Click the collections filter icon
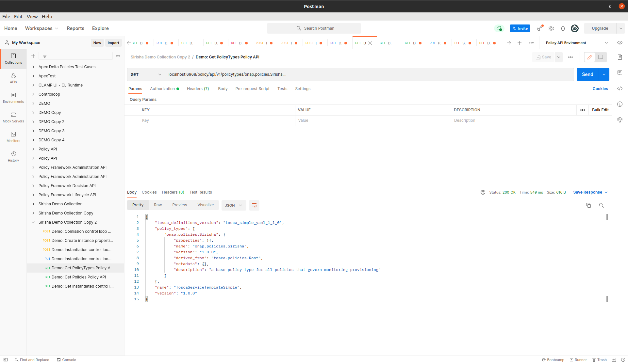This screenshot has height=364, width=628. pyautogui.click(x=45, y=56)
